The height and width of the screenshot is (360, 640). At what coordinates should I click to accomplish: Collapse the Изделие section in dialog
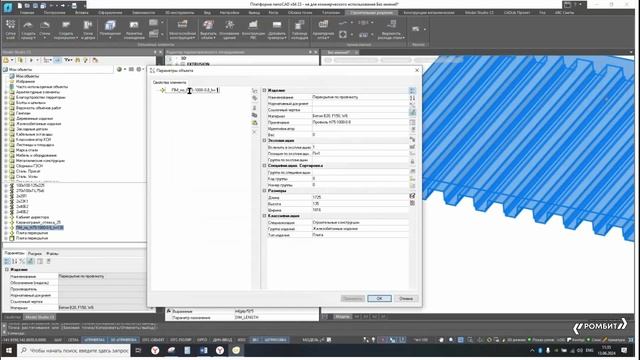tap(264, 90)
